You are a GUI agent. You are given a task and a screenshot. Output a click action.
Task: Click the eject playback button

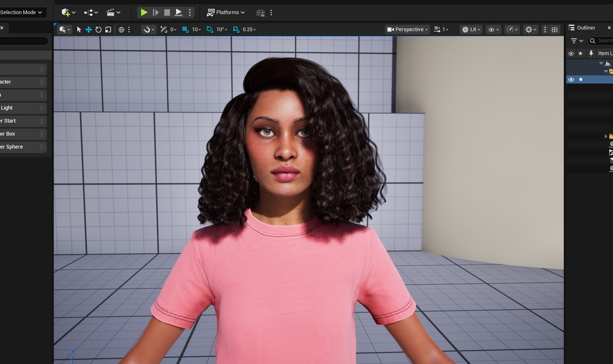179,12
